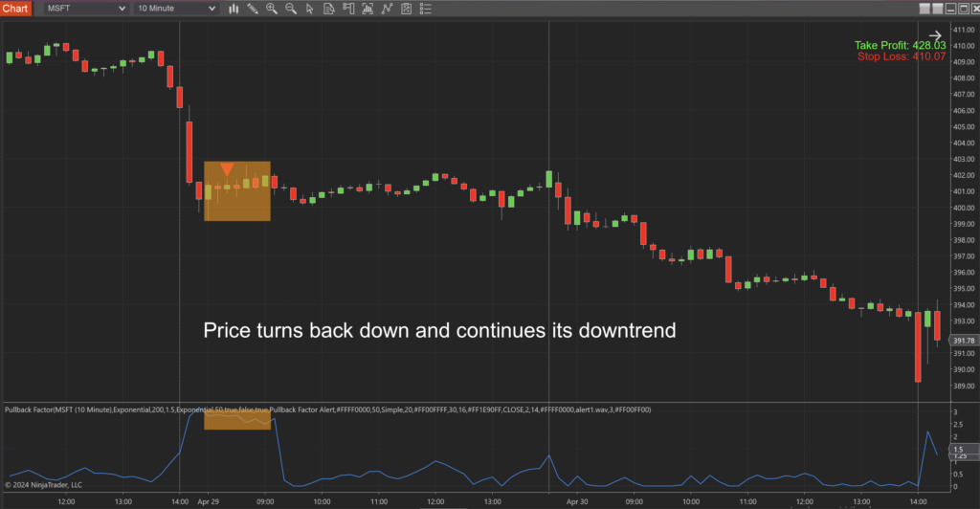The width and height of the screenshot is (980, 509).
Task: Select the orange Chart tab
Action: click(x=15, y=9)
